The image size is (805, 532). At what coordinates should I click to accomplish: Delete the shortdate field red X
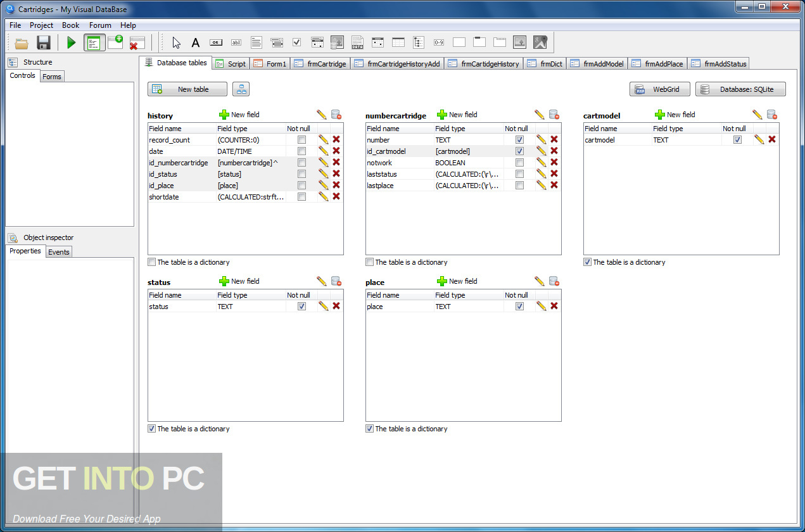(336, 196)
